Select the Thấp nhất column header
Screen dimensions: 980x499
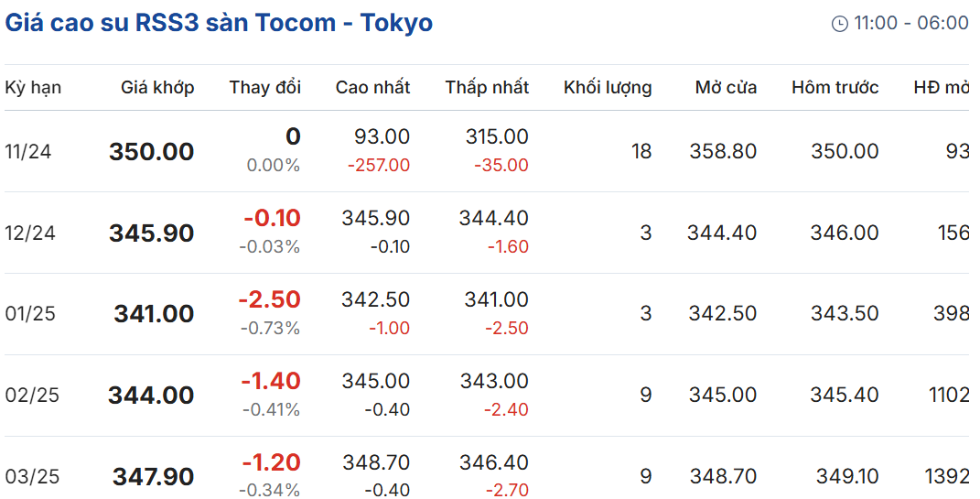click(x=487, y=87)
